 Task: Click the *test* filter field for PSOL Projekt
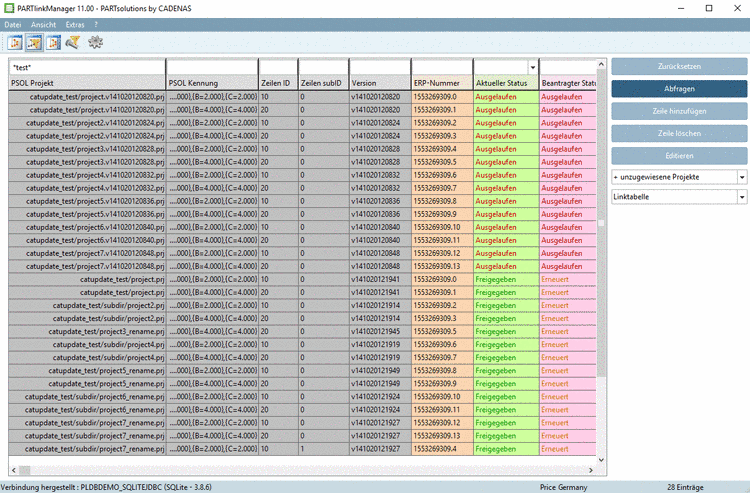tap(85, 67)
